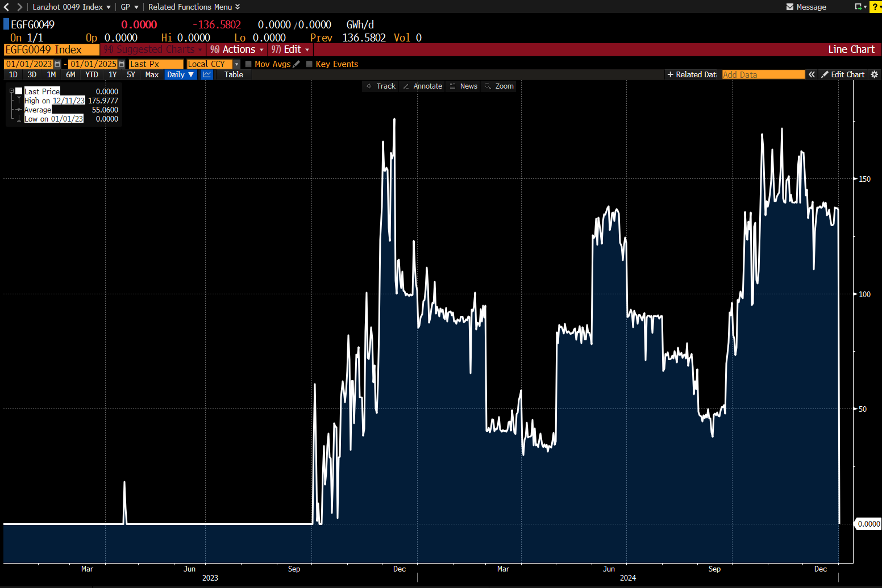The width and height of the screenshot is (882, 588).
Task: Click the Prev value 136.5802
Action: [x=364, y=37]
